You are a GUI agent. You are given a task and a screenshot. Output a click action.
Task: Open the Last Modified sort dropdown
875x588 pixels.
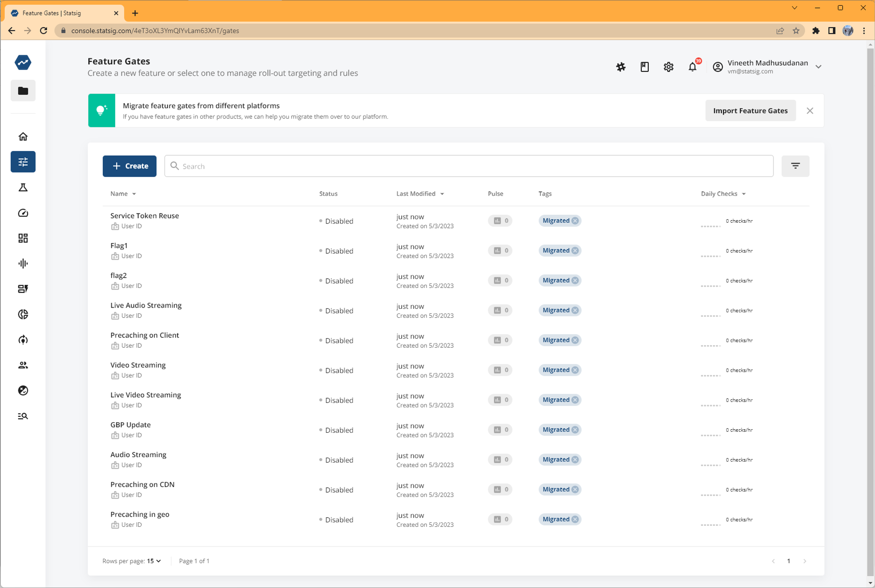(x=442, y=193)
